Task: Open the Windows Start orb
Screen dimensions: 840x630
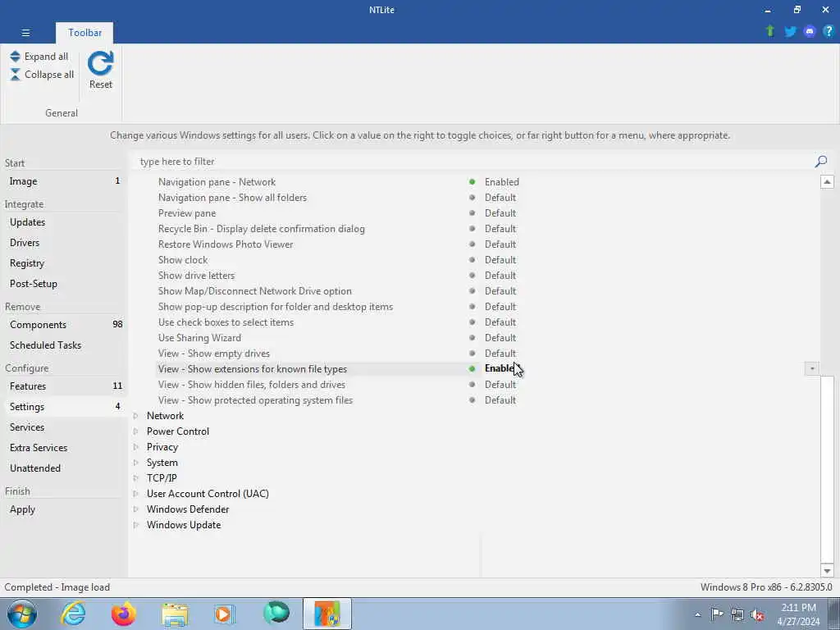Action: coord(22,614)
